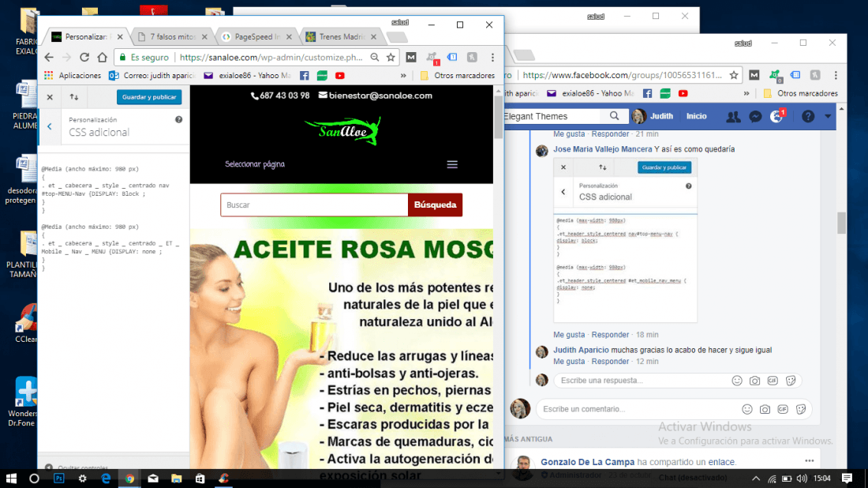868x488 pixels.
Task: Add sticker in Escribe un comentario field
Action: click(x=800, y=409)
